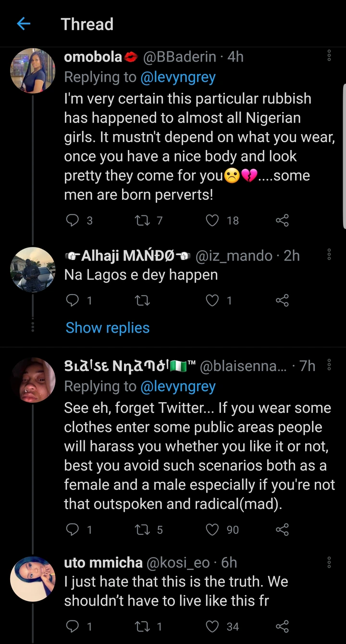
Task: Like Blaise's tweet with 90 likes
Action: (212, 530)
